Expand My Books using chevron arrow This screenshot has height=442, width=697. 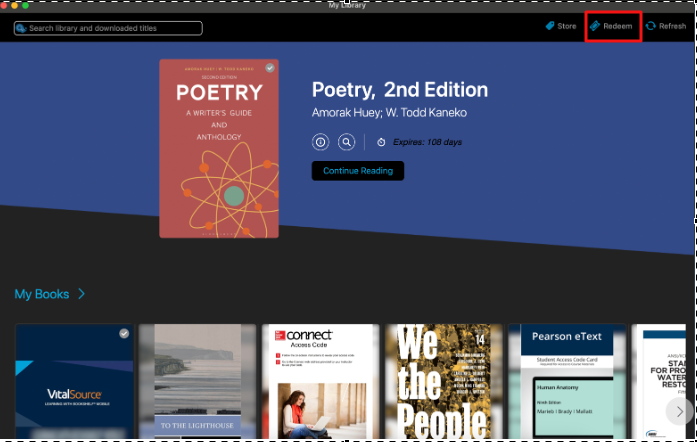81,293
